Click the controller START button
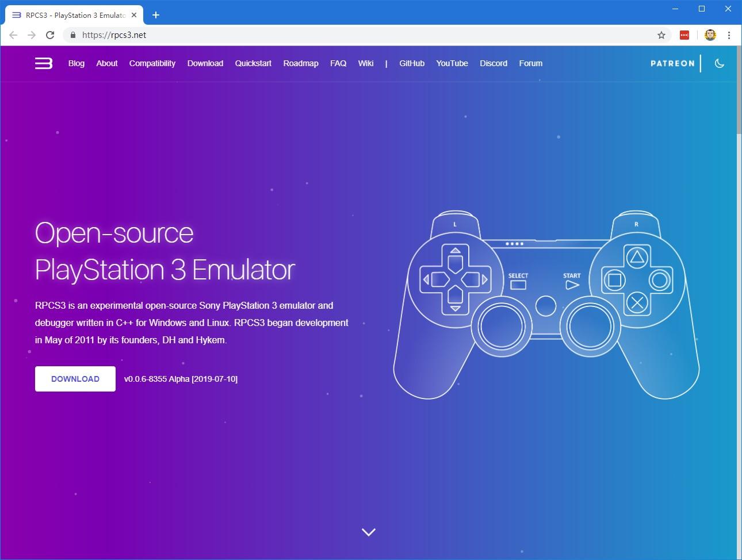 [x=572, y=285]
